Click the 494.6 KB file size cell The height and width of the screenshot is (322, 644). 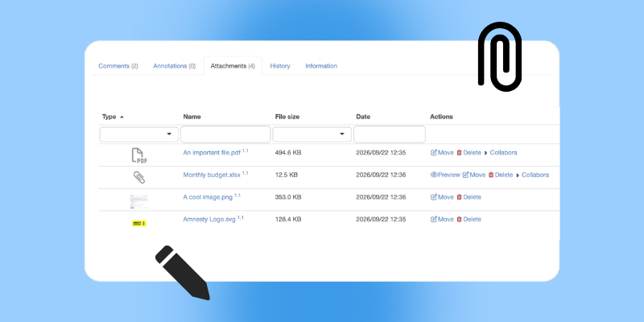[x=288, y=153]
